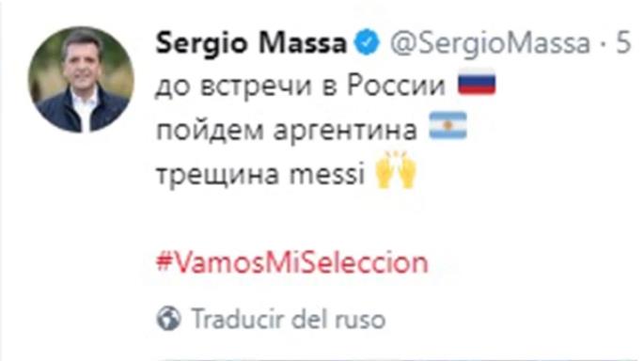
Task: Click the blue verified checkmark badge
Action: pos(367,42)
